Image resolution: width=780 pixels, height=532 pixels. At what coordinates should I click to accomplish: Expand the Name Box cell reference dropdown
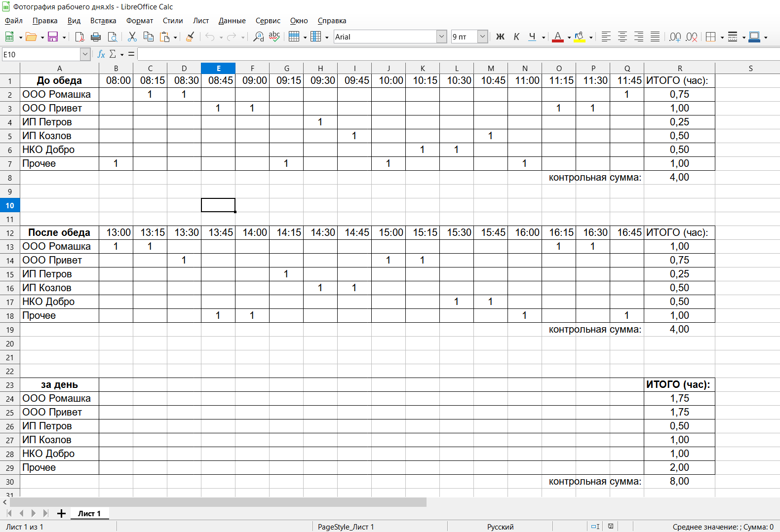(x=85, y=54)
